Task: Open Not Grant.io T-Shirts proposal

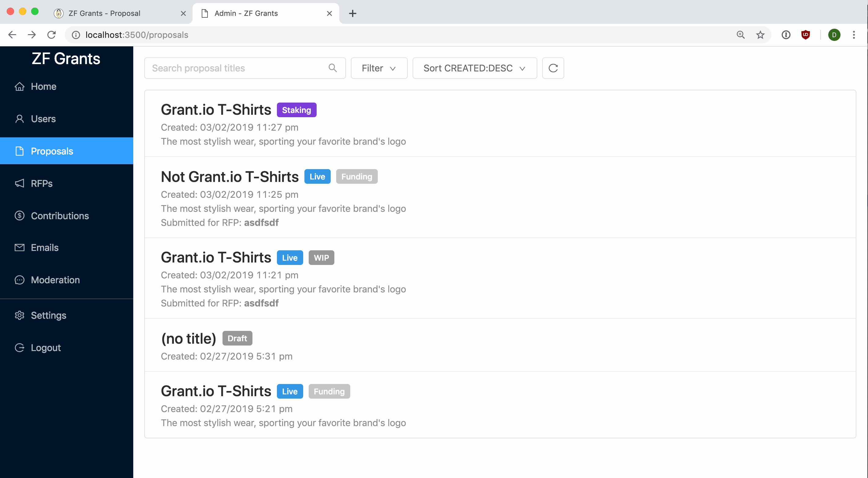Action: click(230, 177)
